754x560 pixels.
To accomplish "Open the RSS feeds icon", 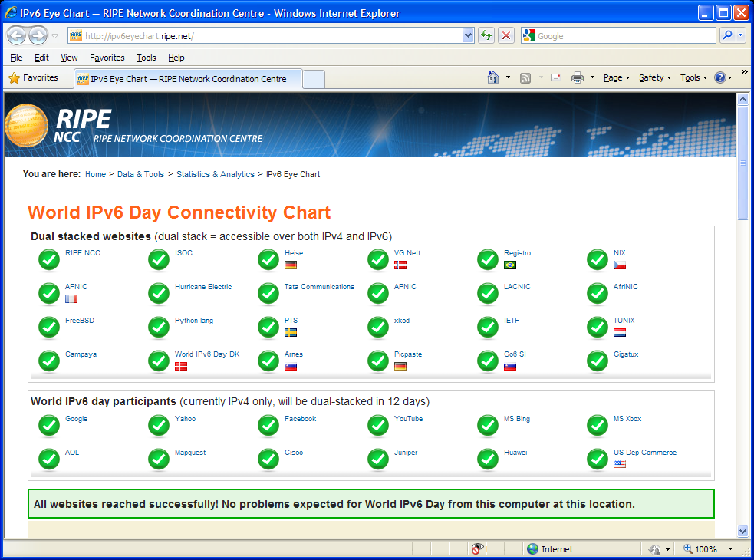I will tap(525, 77).
